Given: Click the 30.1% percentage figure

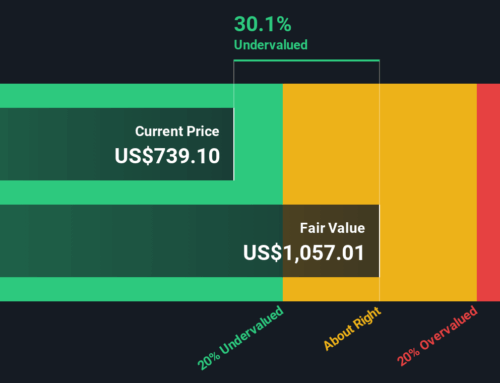Looking at the screenshot, I should [263, 24].
